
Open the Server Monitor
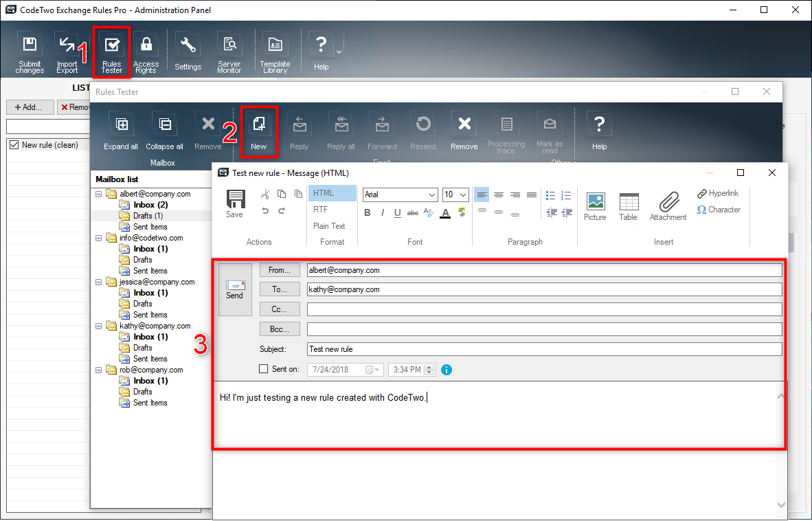229,51
